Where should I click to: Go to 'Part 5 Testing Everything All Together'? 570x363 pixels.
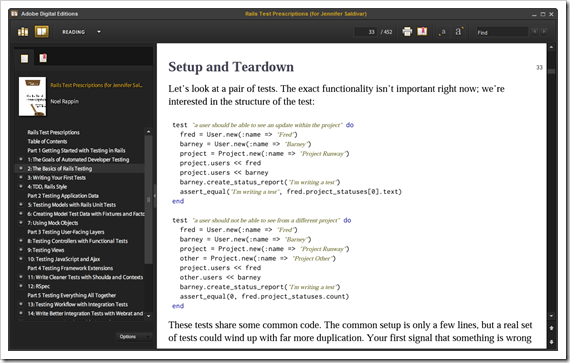tap(72, 295)
